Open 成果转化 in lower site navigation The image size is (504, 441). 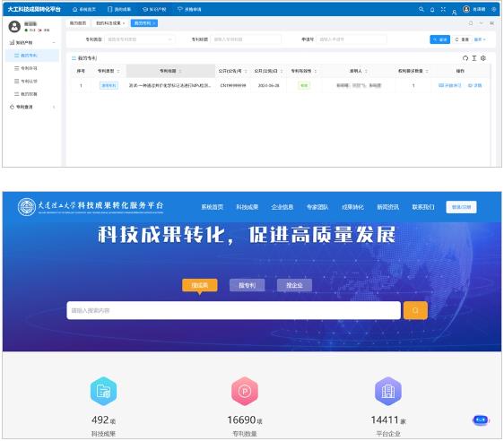352,207
